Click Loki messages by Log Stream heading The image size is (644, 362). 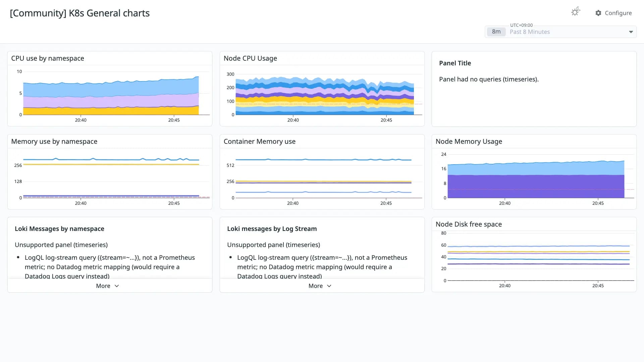(x=272, y=229)
